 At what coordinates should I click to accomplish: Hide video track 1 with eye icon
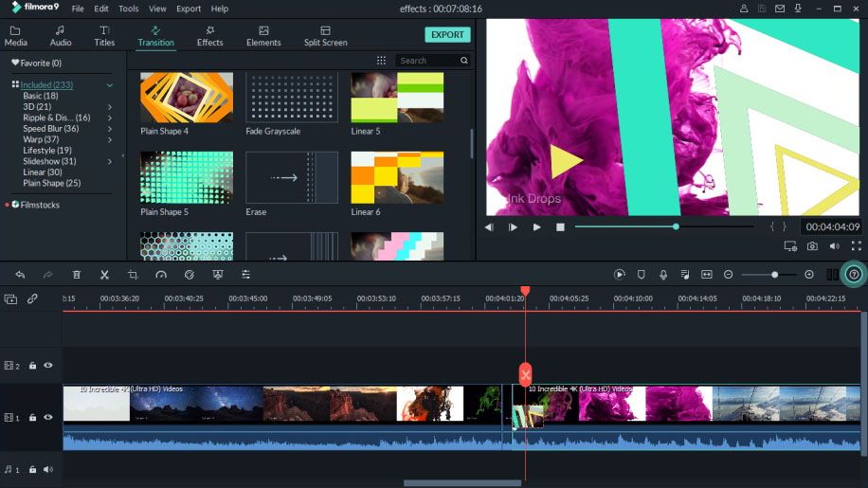point(48,417)
